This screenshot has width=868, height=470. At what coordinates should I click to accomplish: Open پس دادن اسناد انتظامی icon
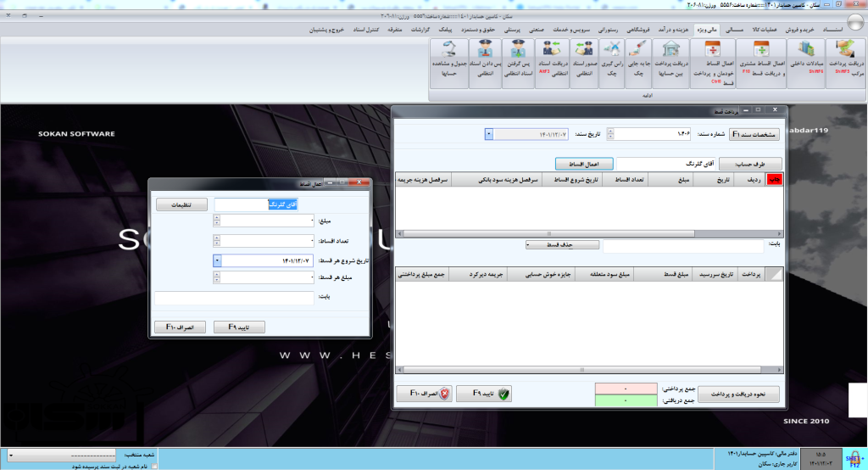[486, 63]
